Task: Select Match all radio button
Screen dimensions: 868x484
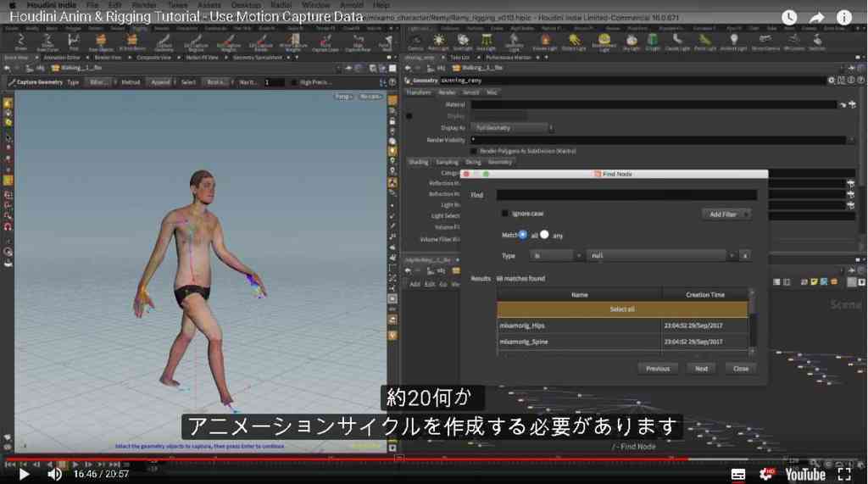Action: click(x=522, y=235)
